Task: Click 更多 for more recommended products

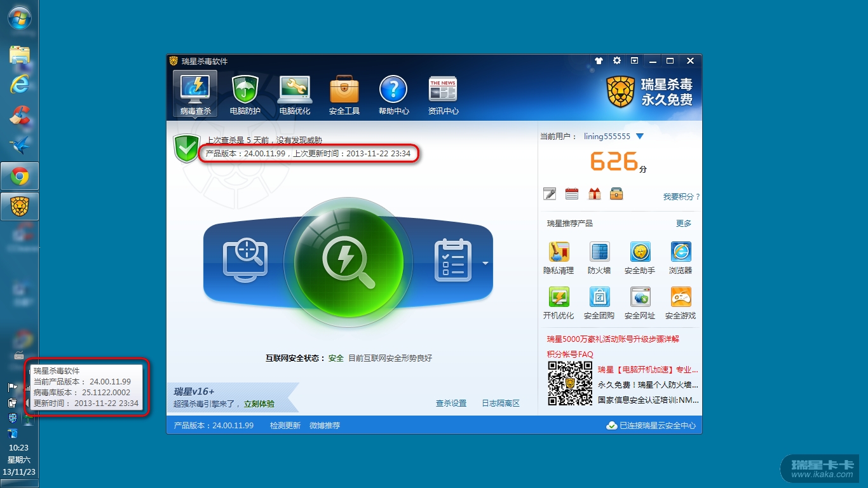Action: 684,224
